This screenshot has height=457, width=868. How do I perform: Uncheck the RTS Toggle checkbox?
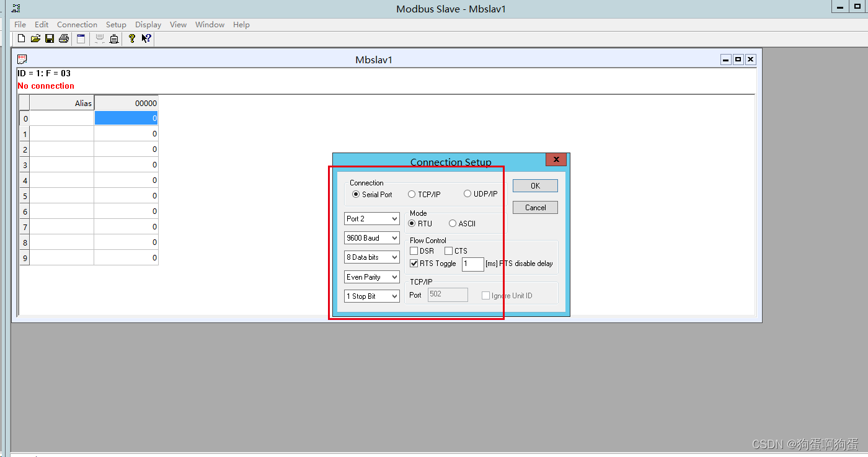(x=414, y=264)
